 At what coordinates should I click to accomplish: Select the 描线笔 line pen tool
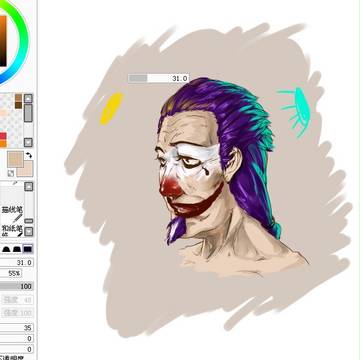click(12, 213)
